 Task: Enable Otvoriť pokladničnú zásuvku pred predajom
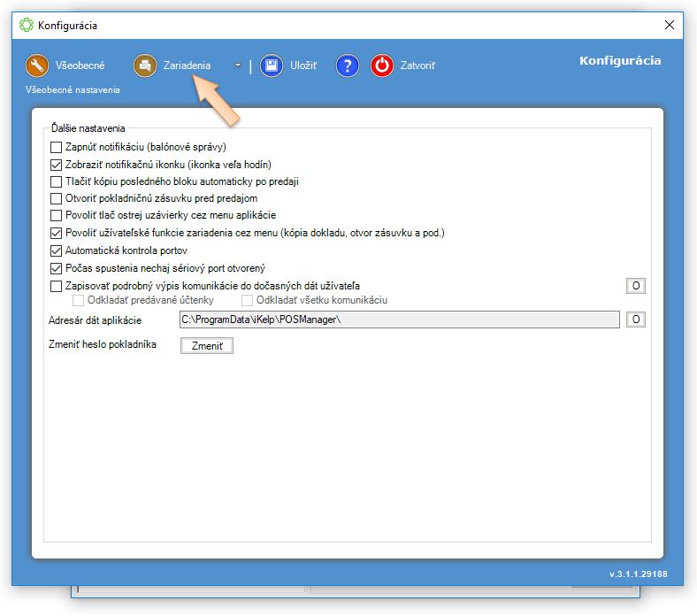tap(57, 199)
